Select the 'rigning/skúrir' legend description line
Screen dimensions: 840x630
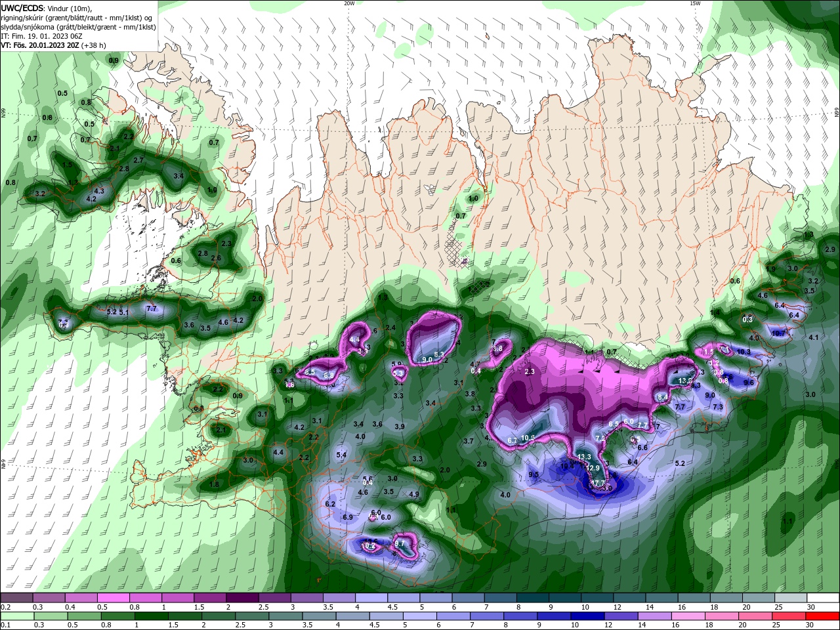(x=77, y=17)
